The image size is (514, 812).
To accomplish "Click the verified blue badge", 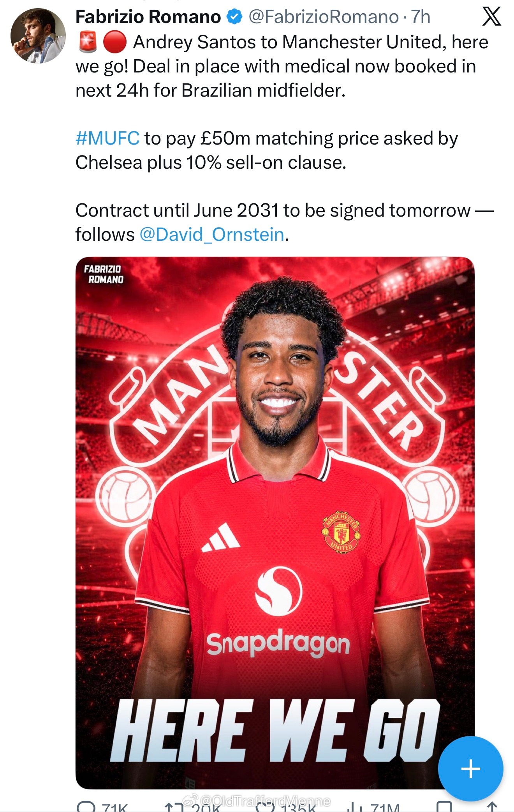I will pyautogui.click(x=234, y=17).
